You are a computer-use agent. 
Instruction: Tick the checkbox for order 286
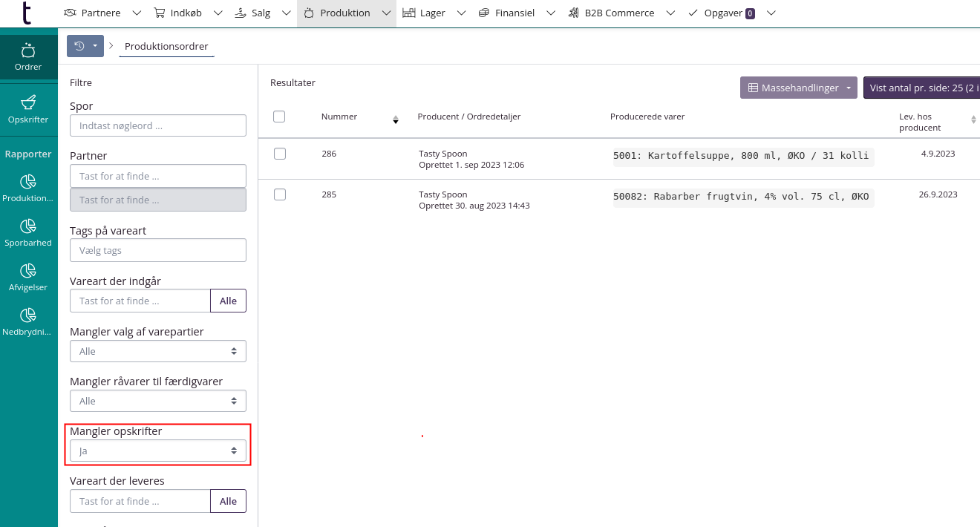point(280,154)
